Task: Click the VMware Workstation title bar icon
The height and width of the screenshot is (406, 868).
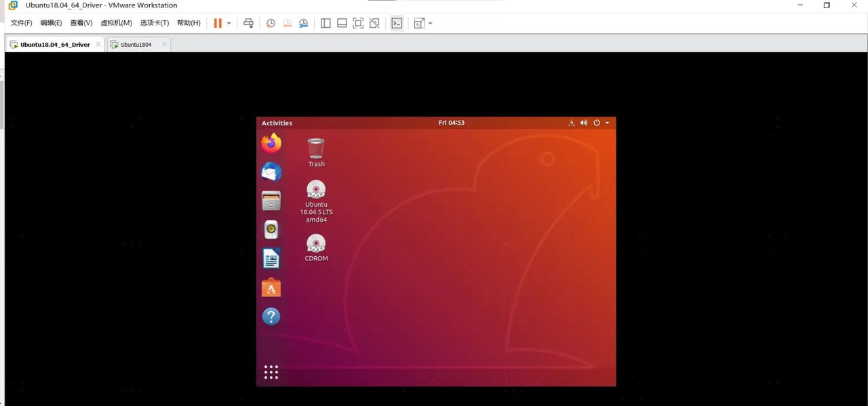Action: [x=13, y=5]
